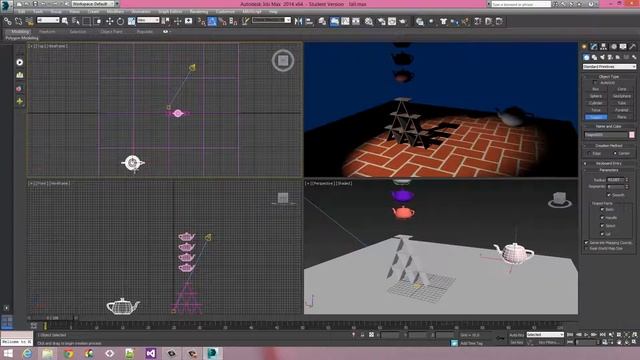This screenshot has height=360, width=640.
Task: Expand the Keyboard Entry rollout
Action: pyautogui.click(x=609, y=163)
